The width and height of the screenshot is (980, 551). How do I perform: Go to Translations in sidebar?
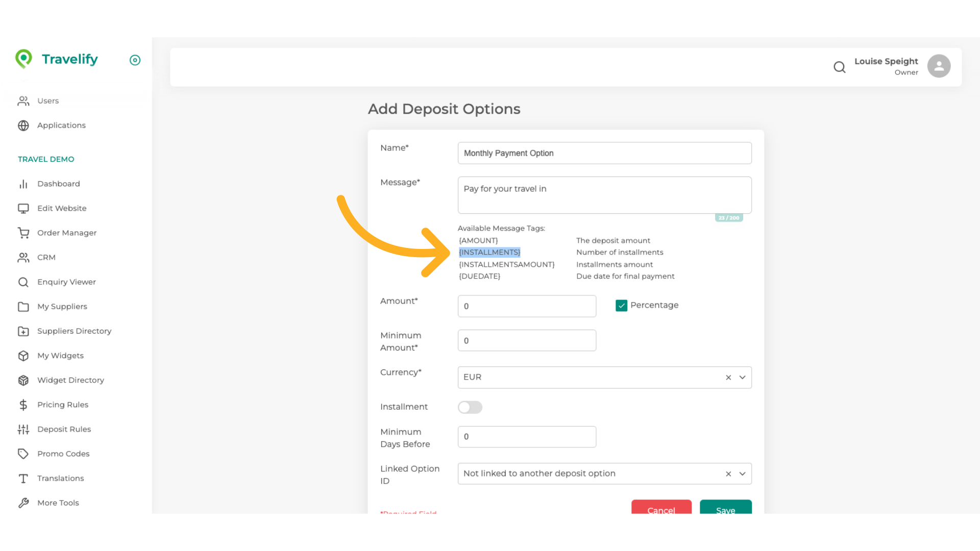60,478
